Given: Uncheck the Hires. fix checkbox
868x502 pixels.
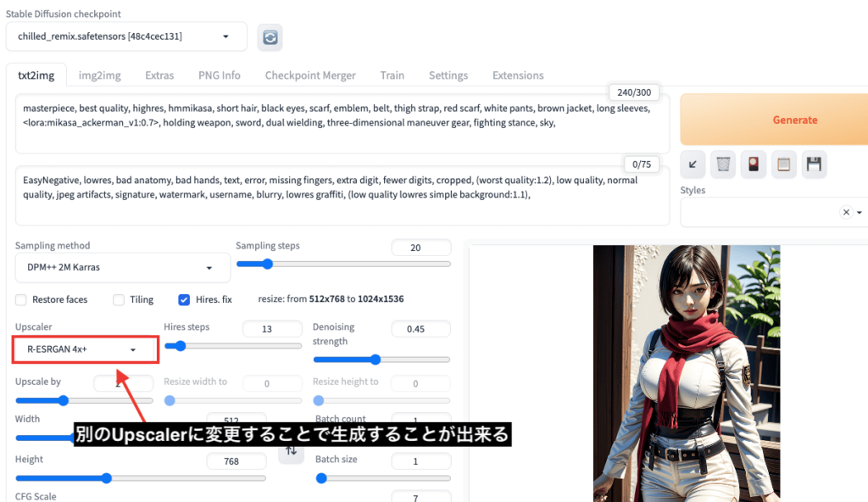Looking at the screenshot, I should click(184, 300).
